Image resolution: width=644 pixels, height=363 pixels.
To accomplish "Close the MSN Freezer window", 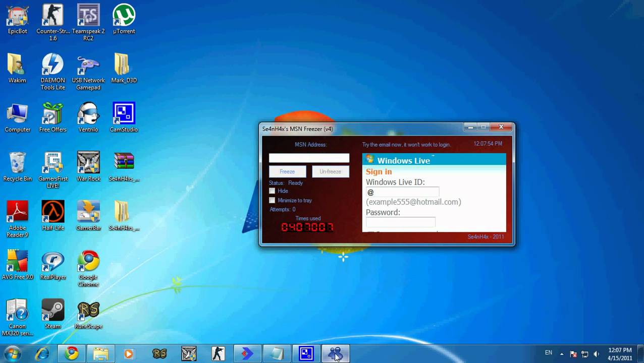I will (x=501, y=127).
